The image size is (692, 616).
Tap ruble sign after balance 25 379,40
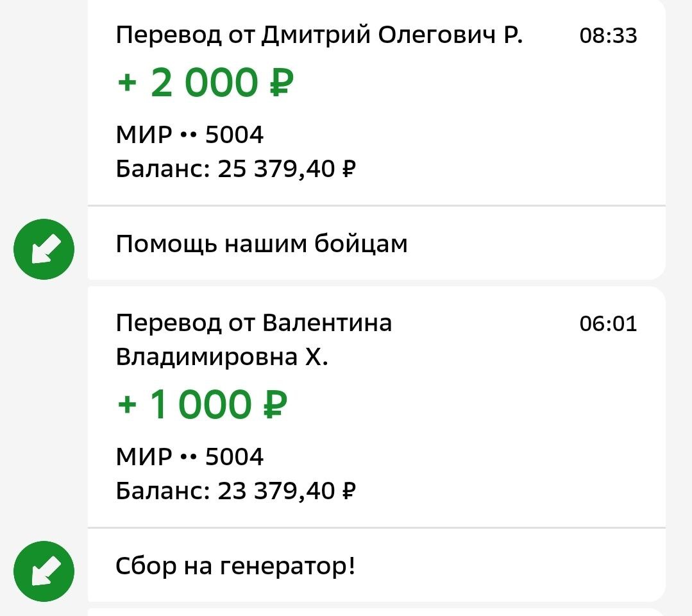pos(349,168)
